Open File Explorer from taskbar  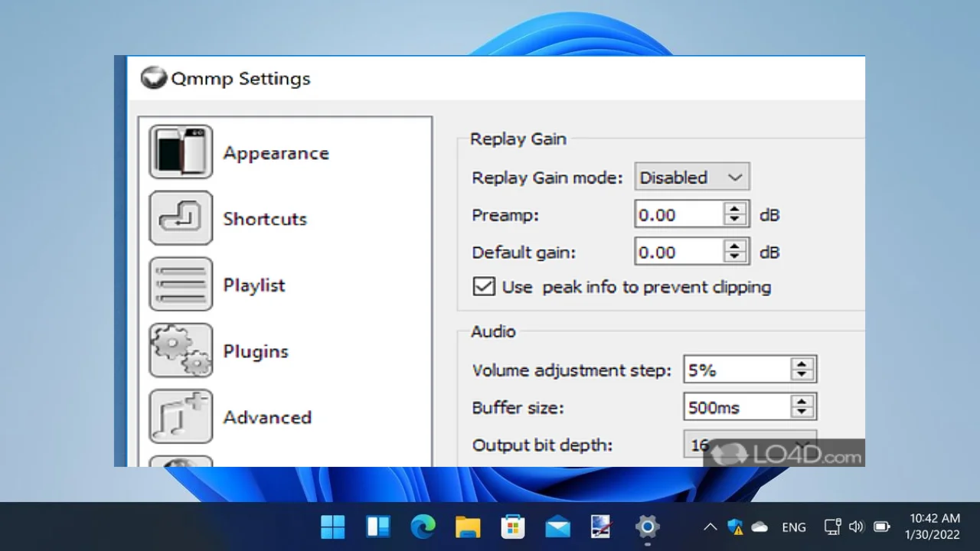coord(468,527)
